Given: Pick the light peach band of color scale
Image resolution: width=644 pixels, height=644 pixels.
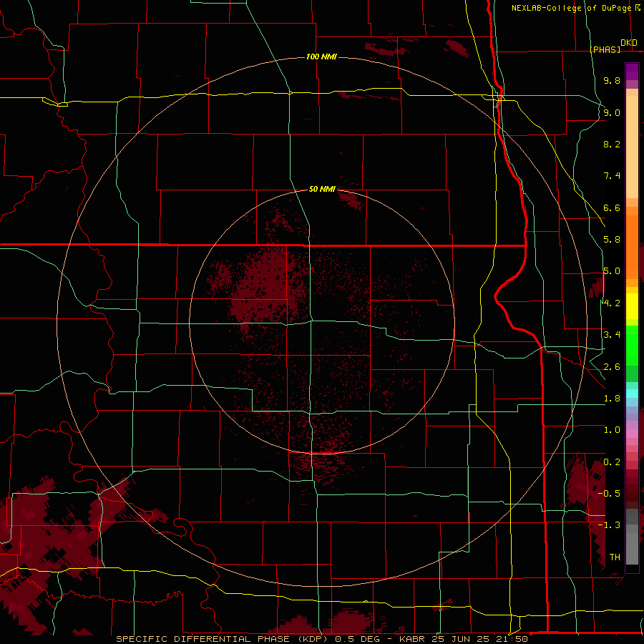Looking at the screenshot, I should tap(632, 147).
